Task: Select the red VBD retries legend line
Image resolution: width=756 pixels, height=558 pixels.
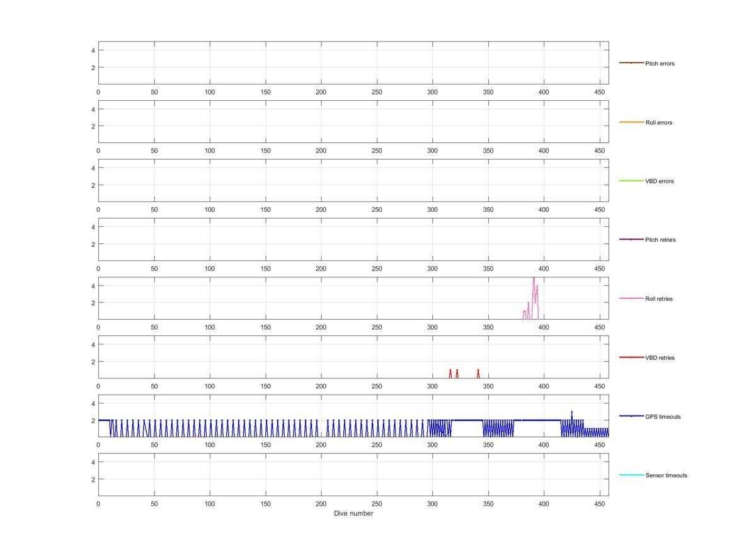Action: coord(631,357)
